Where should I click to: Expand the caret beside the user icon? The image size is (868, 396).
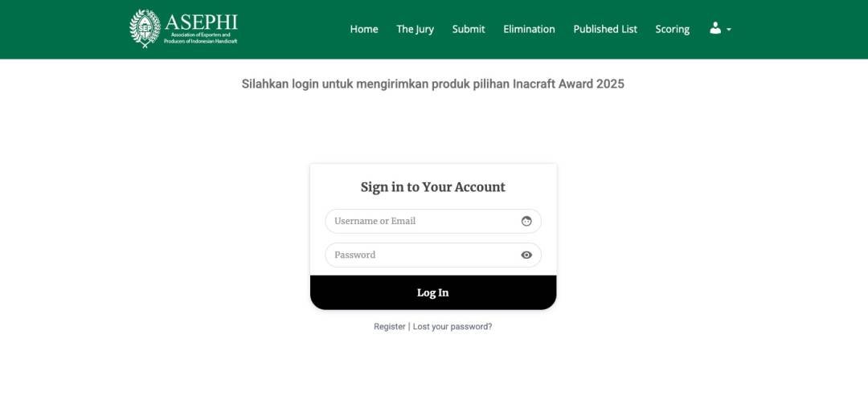click(728, 29)
